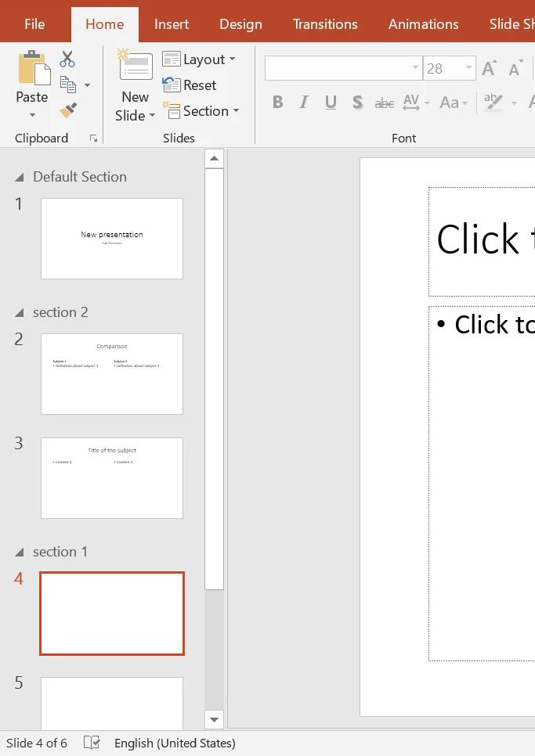Open highlight color dropdown arrow
535x756 pixels.
tap(515, 103)
